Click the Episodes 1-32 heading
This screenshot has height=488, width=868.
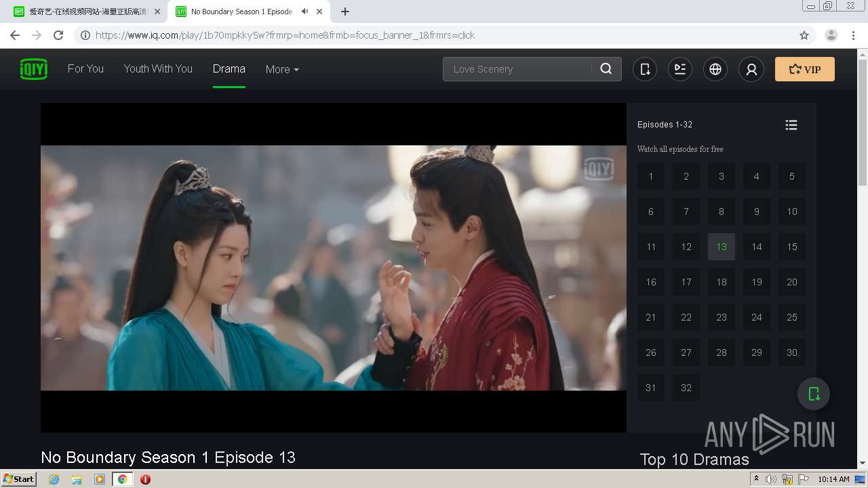click(x=665, y=125)
